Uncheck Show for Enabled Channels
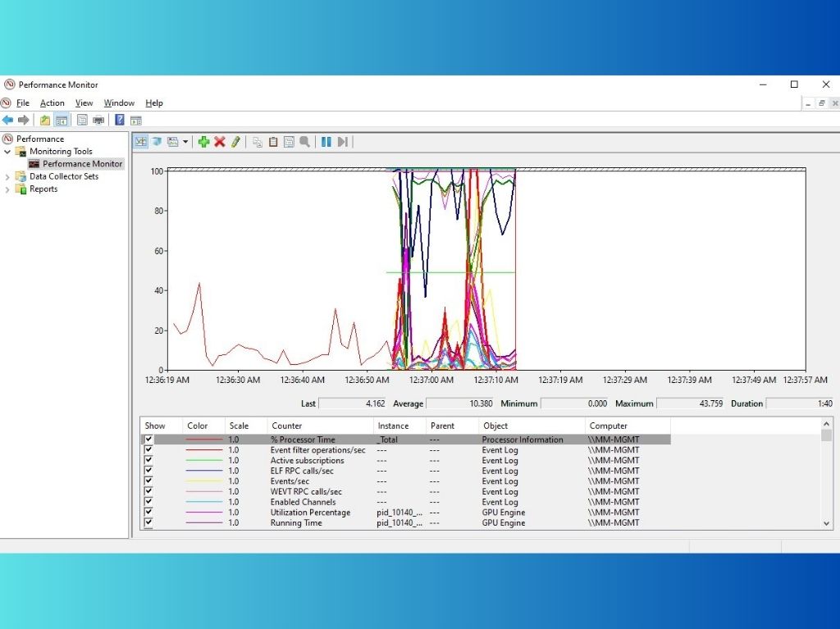Viewport: 840px width, 629px height. (x=148, y=502)
